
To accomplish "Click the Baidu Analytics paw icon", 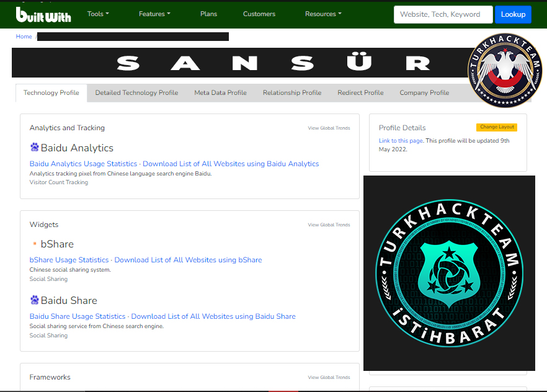I will click(x=34, y=147).
